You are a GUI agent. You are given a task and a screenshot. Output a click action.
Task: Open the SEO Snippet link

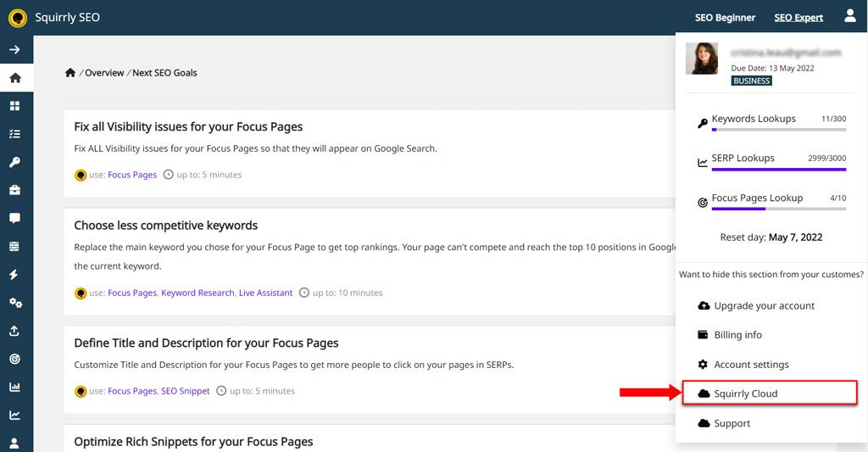(186, 390)
